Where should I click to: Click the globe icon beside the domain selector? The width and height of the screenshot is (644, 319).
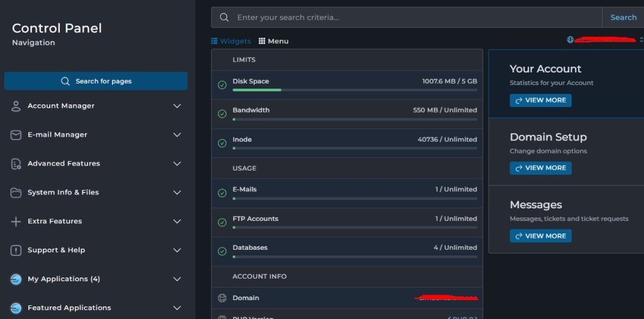coord(570,40)
